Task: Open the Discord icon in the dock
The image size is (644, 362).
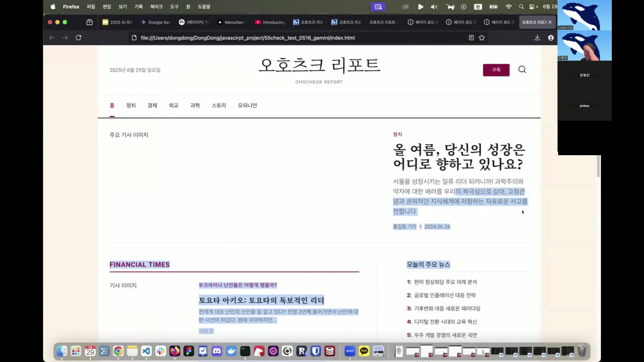Action: (217, 351)
